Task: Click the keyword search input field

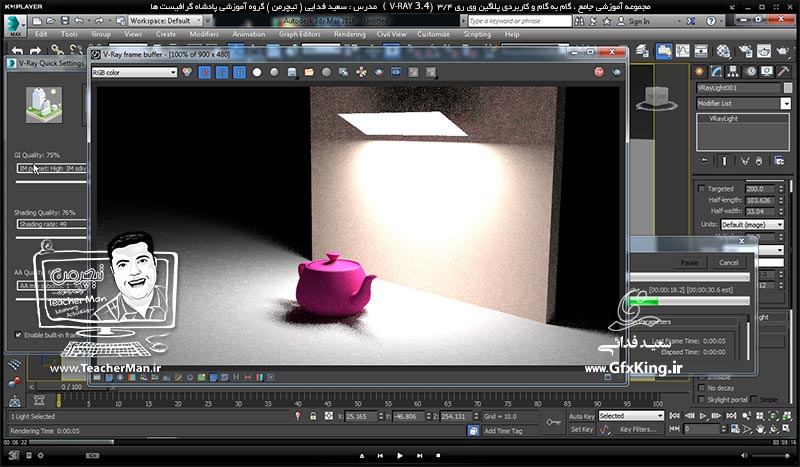Action: [519, 21]
